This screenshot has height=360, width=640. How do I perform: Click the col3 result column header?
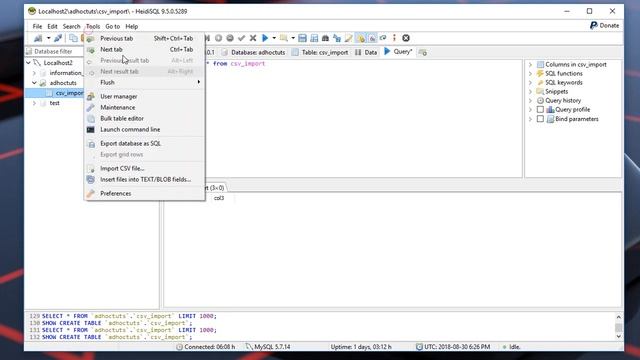click(219, 198)
